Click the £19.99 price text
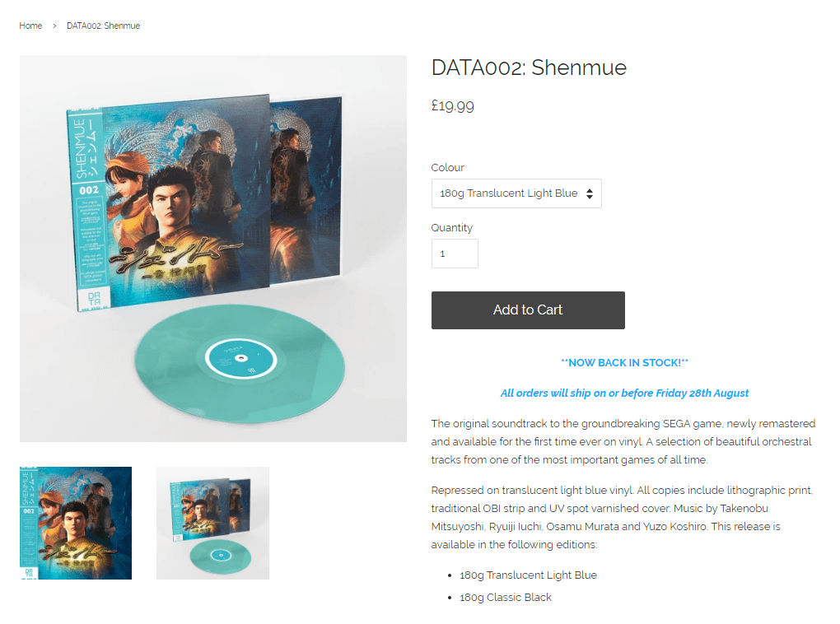Image resolution: width=840 pixels, height=624 pixels. [453, 105]
